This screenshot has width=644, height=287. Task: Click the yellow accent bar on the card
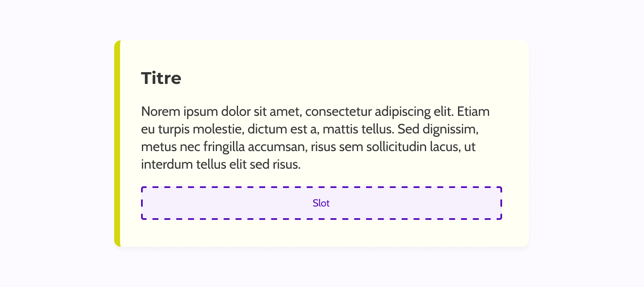117,143
